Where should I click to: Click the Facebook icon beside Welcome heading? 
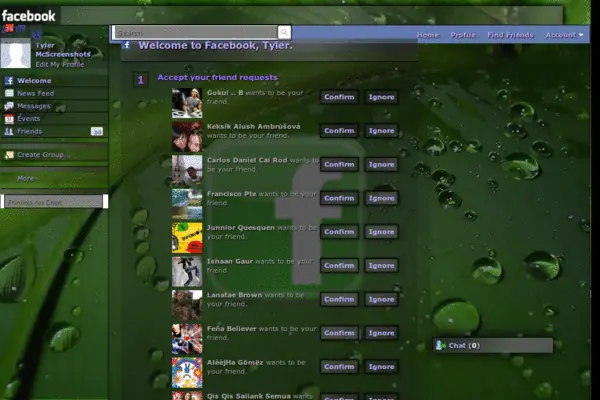pyautogui.click(x=127, y=45)
